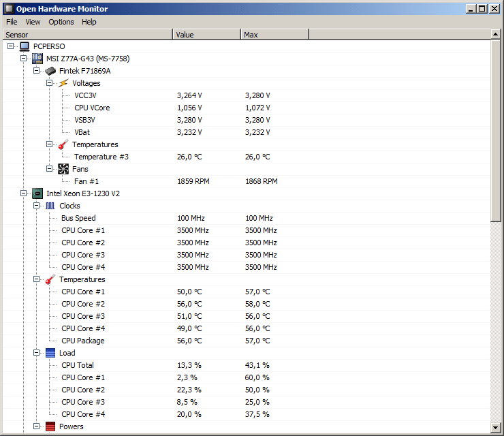Click the CPU Package value 56,0 °C
The image size is (504, 436).
pyautogui.click(x=189, y=341)
